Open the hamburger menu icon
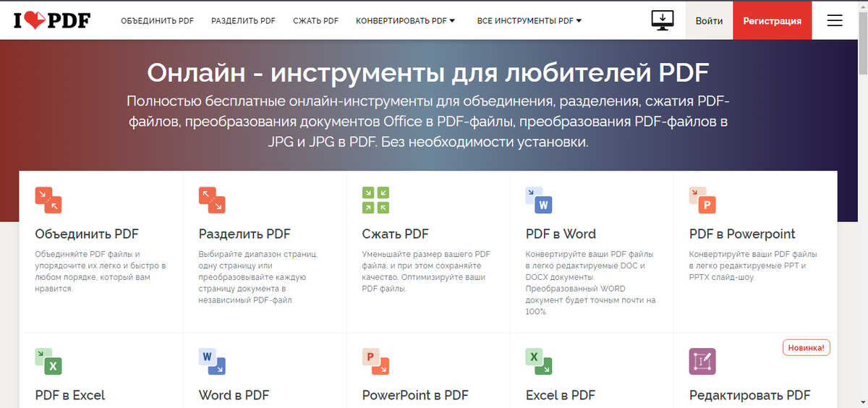Viewport: 868px width, 408px height. pyautogui.click(x=835, y=20)
